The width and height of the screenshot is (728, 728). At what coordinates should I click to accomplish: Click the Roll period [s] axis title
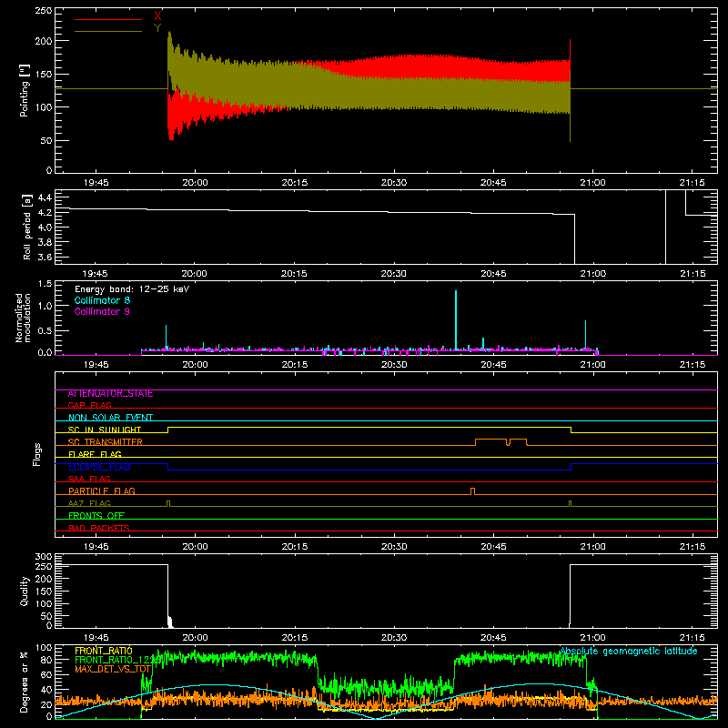click(x=27, y=227)
